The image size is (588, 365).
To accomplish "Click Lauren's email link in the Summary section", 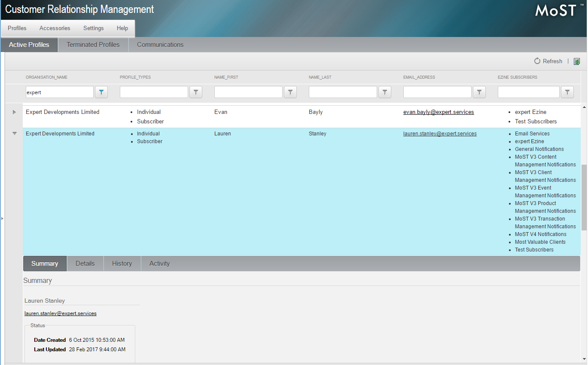I will (x=61, y=313).
